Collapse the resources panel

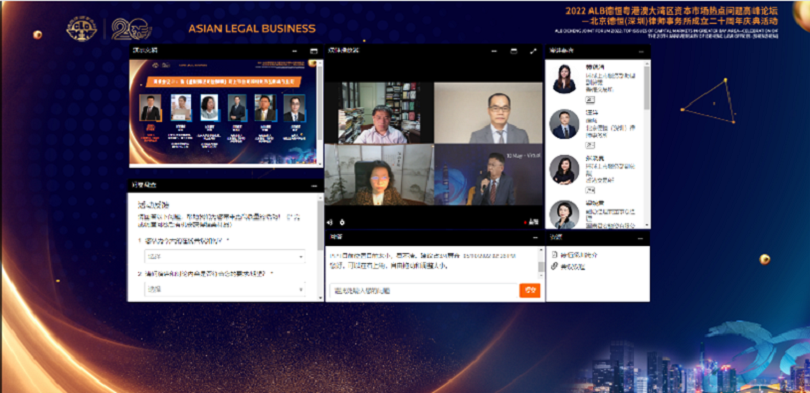tap(641, 238)
